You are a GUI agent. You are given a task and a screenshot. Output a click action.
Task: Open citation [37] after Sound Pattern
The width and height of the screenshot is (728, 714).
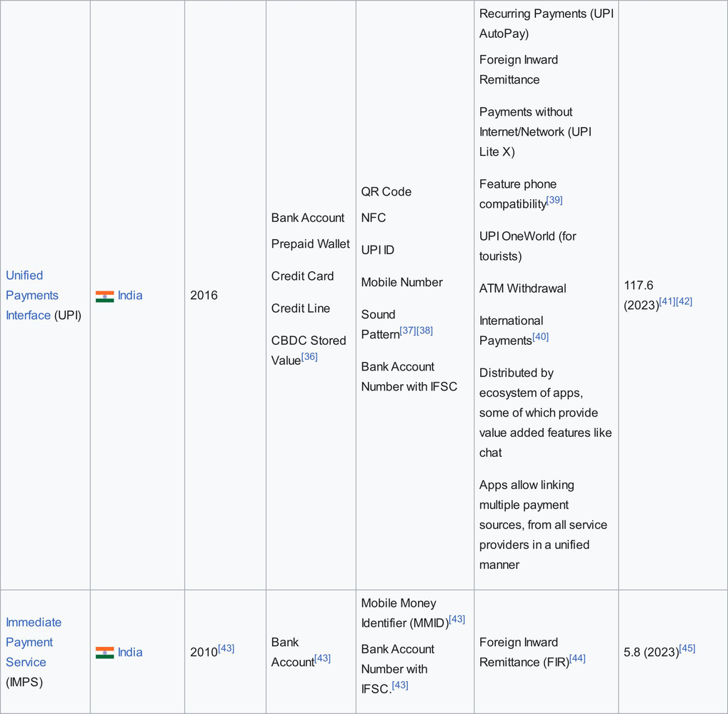point(408,331)
